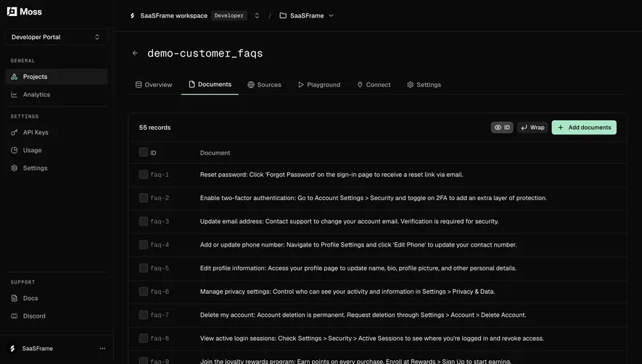The width and height of the screenshot is (642, 364).
Task: Select the faq-4 row checkbox
Action: (x=144, y=244)
